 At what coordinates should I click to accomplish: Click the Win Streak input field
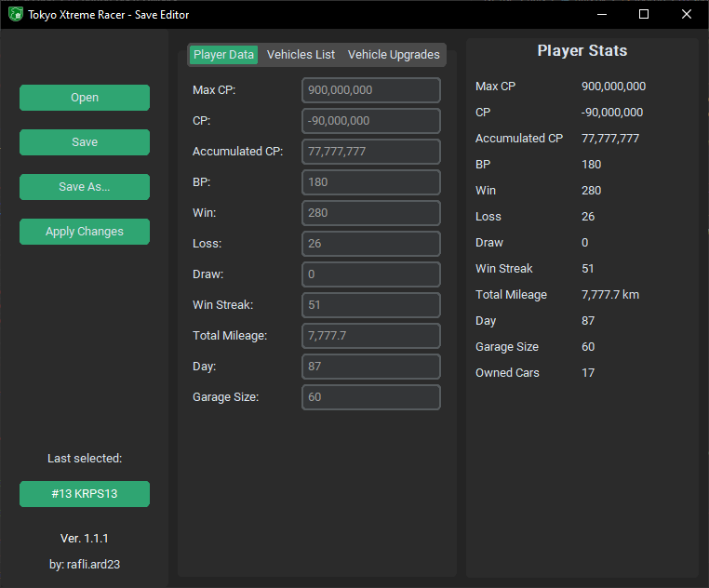(x=371, y=305)
